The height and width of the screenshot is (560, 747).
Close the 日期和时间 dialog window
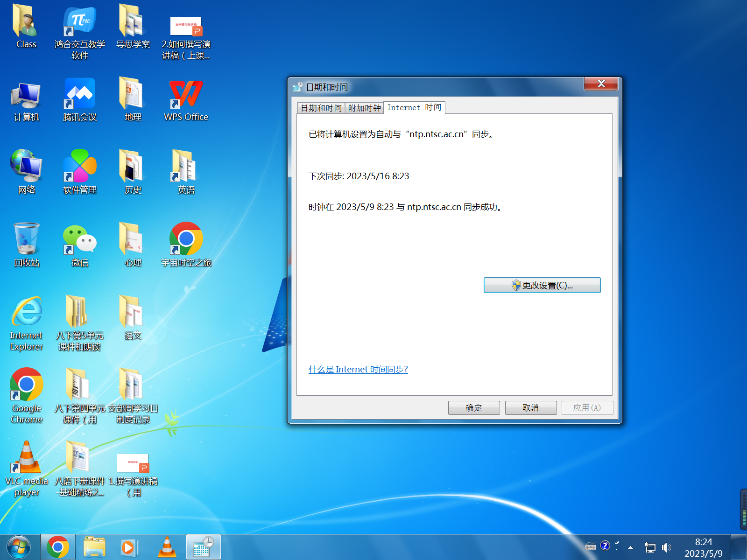[601, 84]
